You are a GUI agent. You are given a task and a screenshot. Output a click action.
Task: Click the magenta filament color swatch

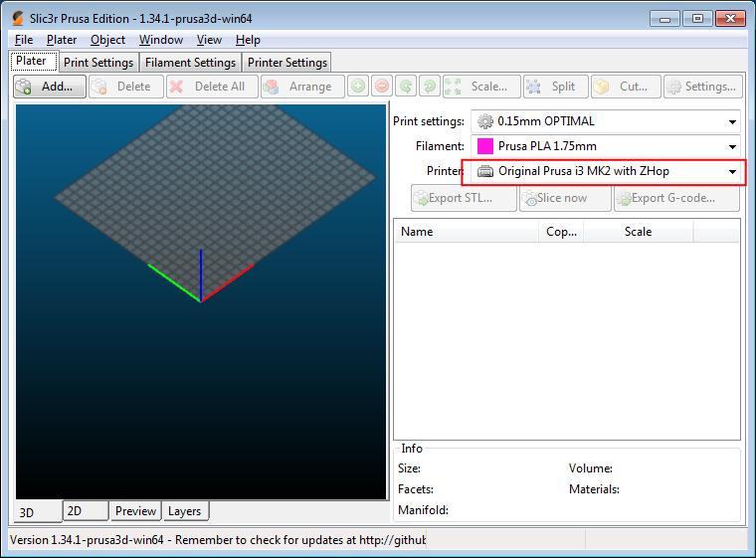485,147
